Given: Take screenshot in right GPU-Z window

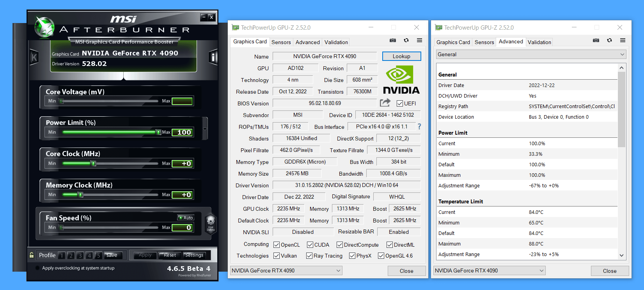Looking at the screenshot, I should pos(596,40).
